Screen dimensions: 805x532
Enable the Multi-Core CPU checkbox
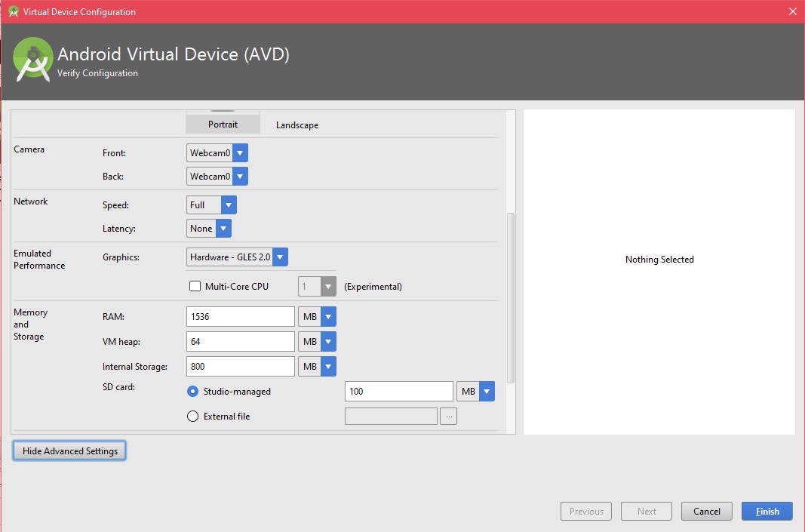point(193,286)
